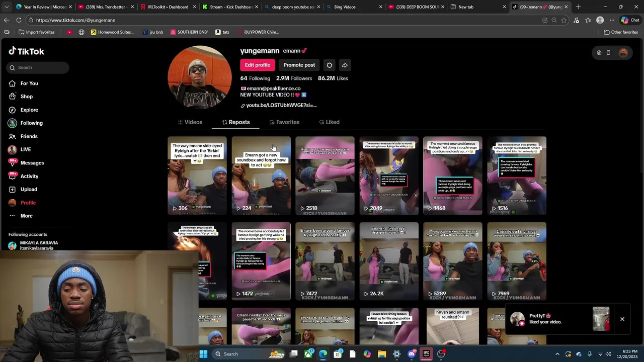Show hidden system tray icons
Screen dimensions: 644x362
pos(557,354)
